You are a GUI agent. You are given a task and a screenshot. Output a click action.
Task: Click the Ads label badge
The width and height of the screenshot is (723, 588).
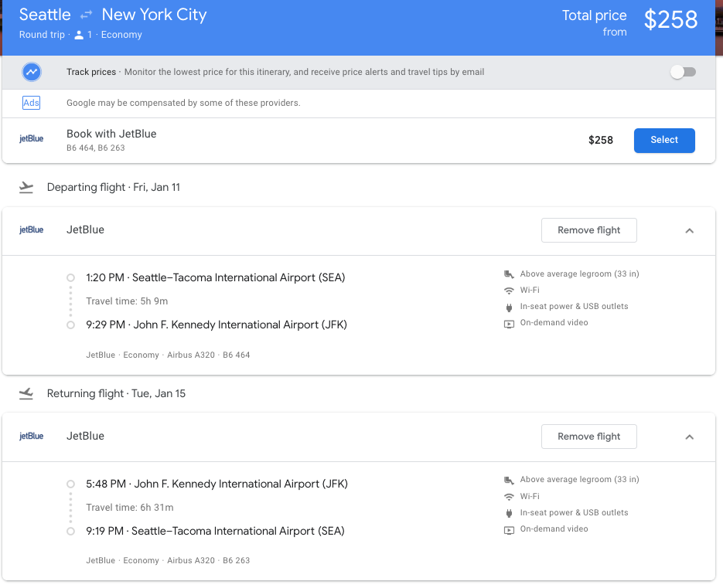(x=31, y=103)
